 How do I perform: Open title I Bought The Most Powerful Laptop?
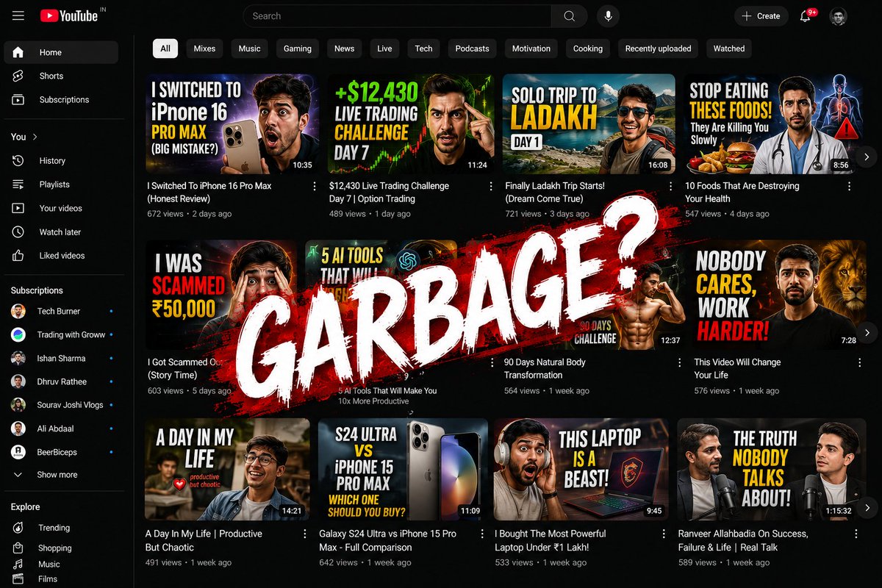551,540
